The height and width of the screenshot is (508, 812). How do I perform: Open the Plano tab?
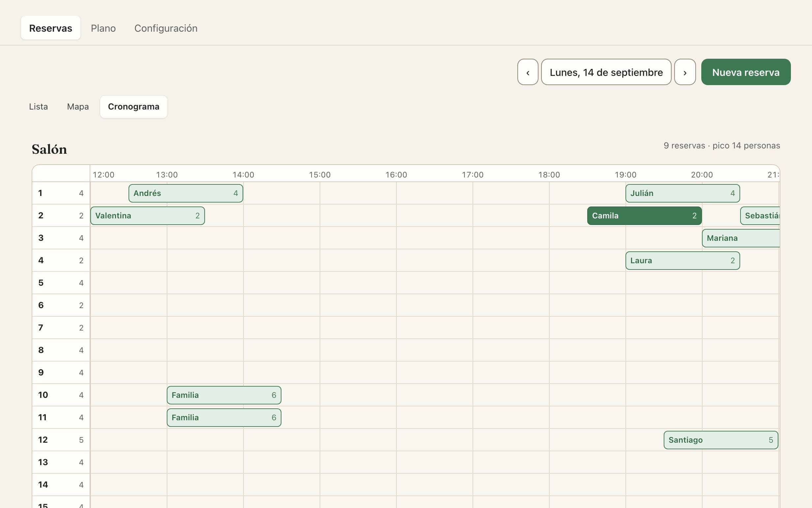pos(103,28)
